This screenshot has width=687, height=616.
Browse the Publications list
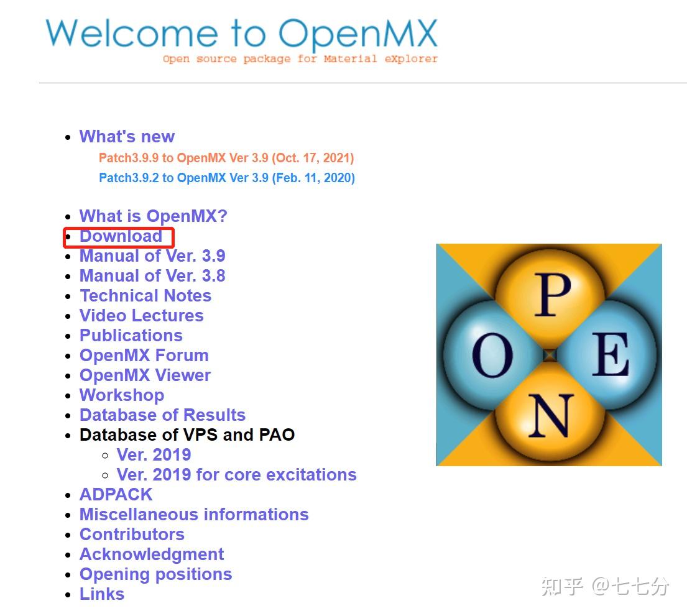[131, 335]
